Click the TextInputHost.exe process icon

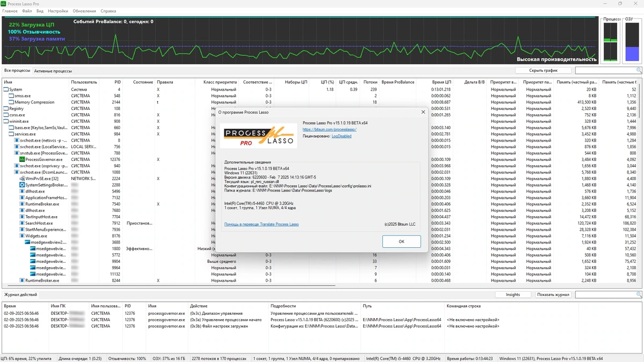click(x=22, y=217)
